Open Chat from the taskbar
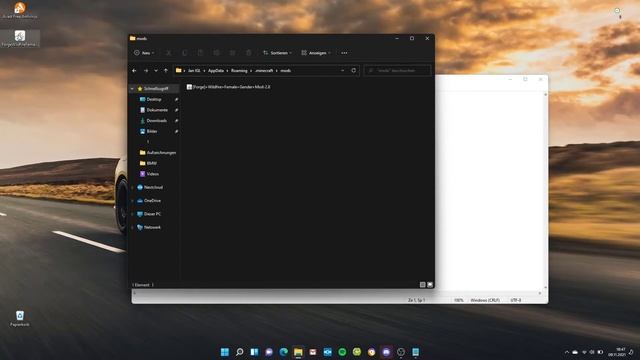Viewport: 640px width, 360px height. tap(269, 352)
